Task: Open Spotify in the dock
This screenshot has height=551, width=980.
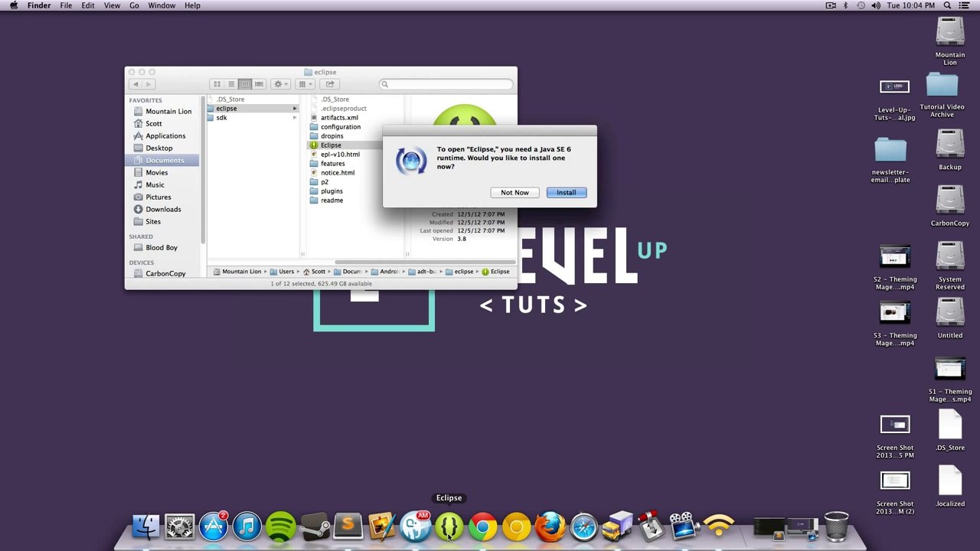Action: pos(281,527)
